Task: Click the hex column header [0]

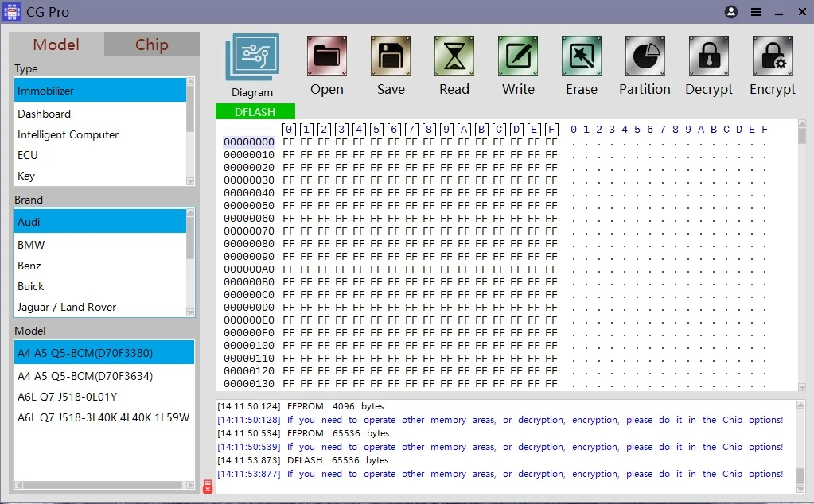Action: coord(289,129)
